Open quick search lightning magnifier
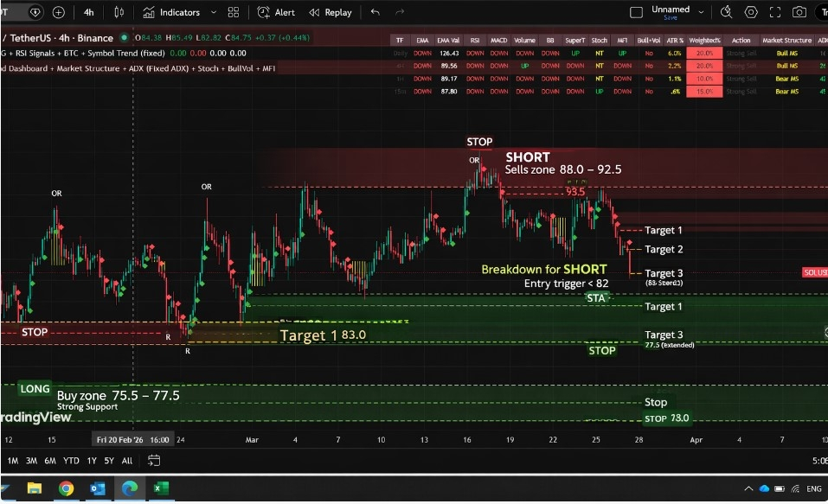 pos(727,12)
